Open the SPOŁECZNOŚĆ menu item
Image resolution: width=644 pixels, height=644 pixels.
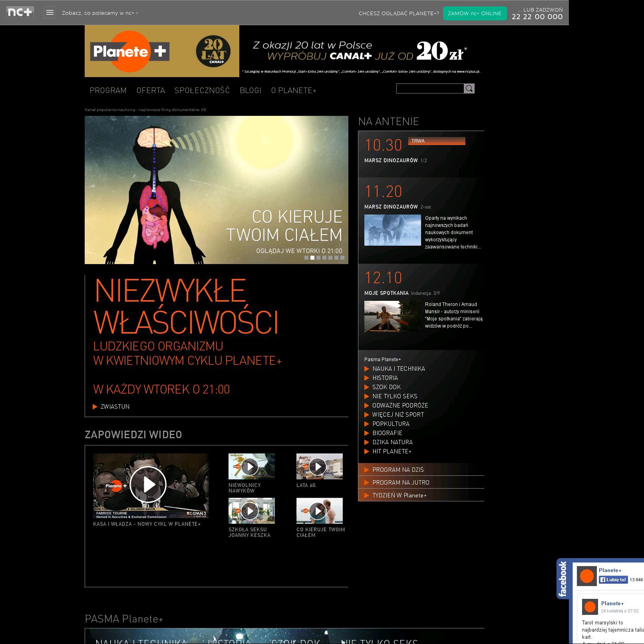click(x=202, y=91)
